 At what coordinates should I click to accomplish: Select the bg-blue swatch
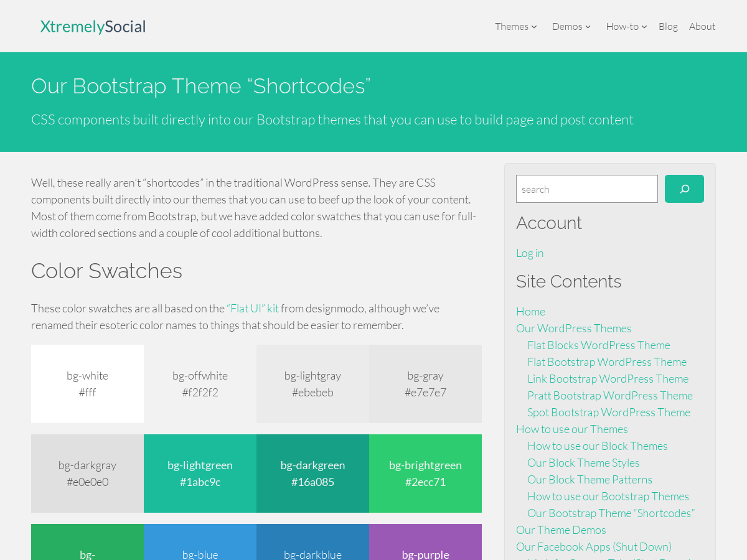point(200,542)
